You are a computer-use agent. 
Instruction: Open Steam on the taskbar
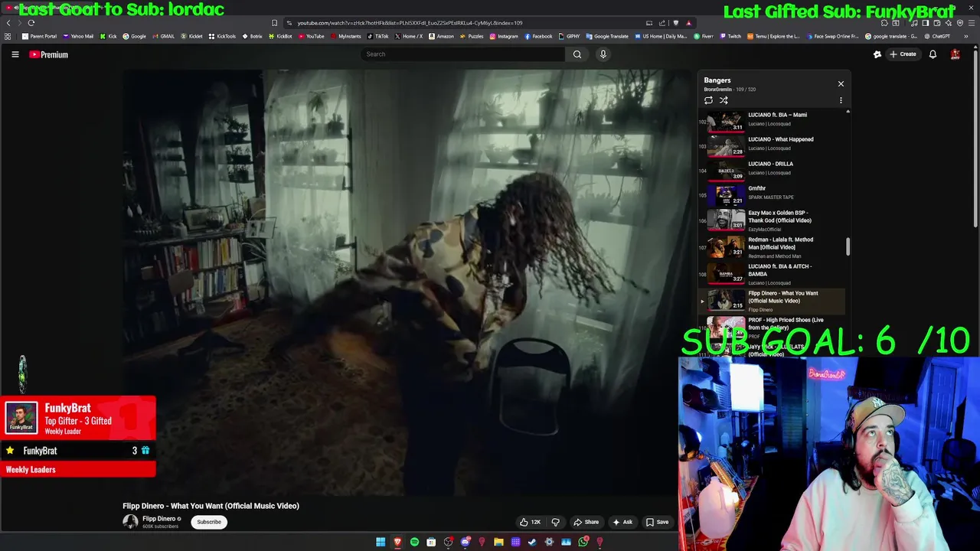532,542
